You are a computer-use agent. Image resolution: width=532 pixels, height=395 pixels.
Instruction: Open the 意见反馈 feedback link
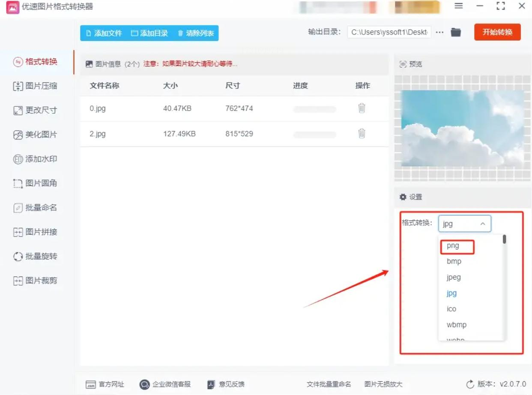tap(226, 384)
